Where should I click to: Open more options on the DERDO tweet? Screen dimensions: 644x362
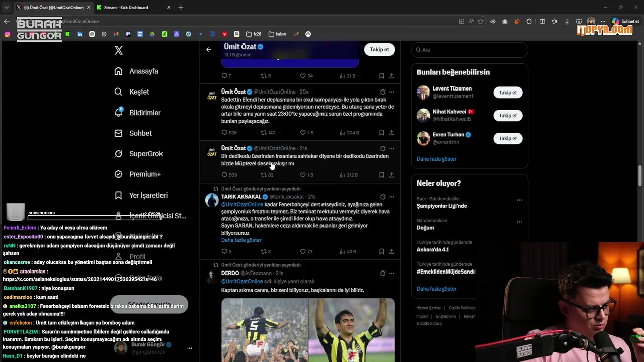[392, 273]
